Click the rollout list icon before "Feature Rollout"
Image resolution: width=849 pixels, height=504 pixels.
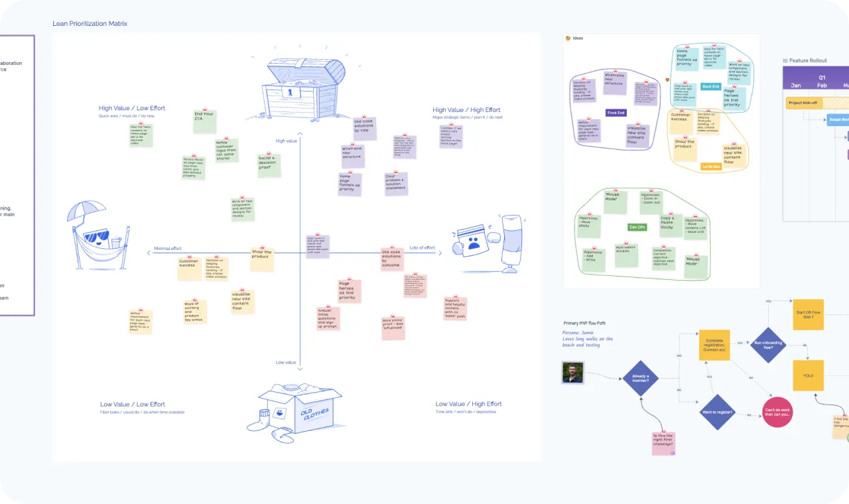tap(785, 60)
